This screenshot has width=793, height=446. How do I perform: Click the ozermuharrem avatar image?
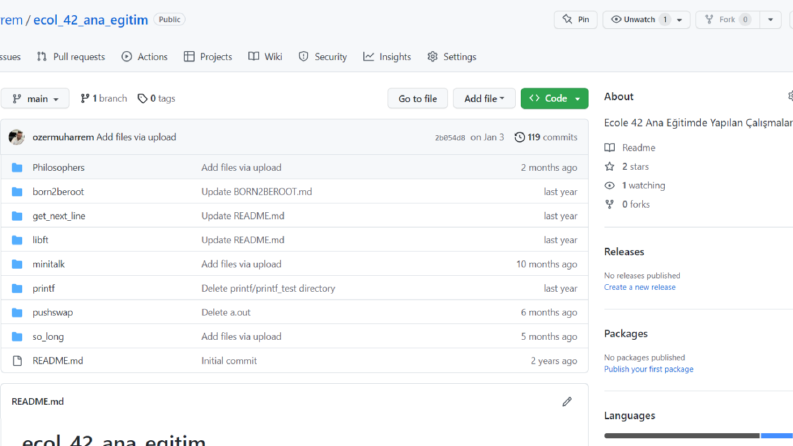pos(17,137)
